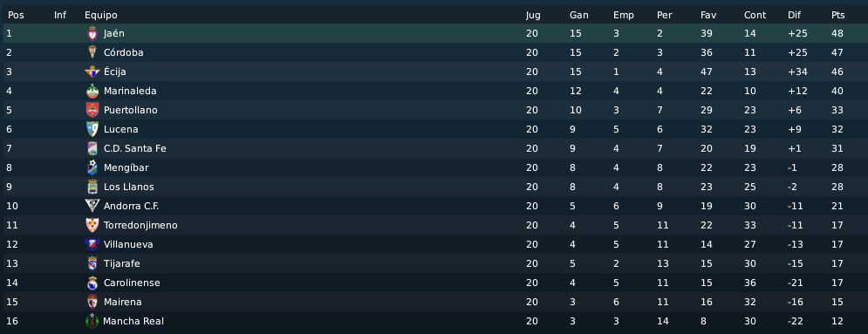Click the Pos column header

[16, 16]
